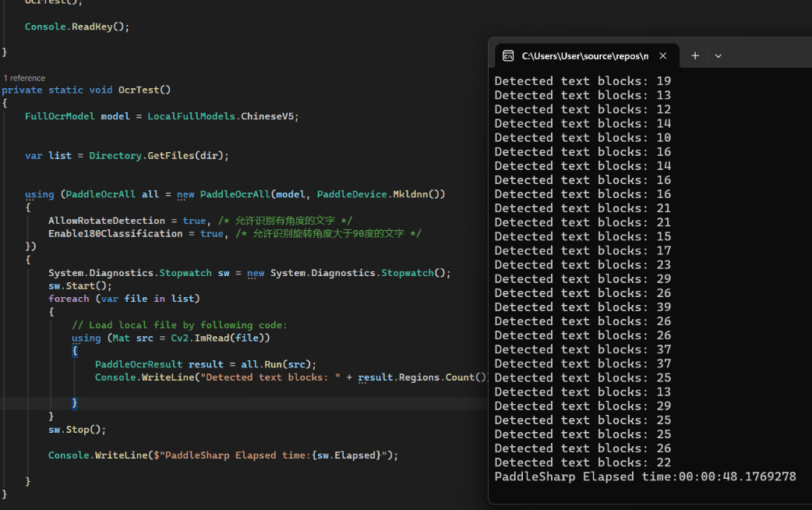Click the Chinese comment after Enable180Classification
This screenshot has width=812, height=510.
[x=328, y=234]
